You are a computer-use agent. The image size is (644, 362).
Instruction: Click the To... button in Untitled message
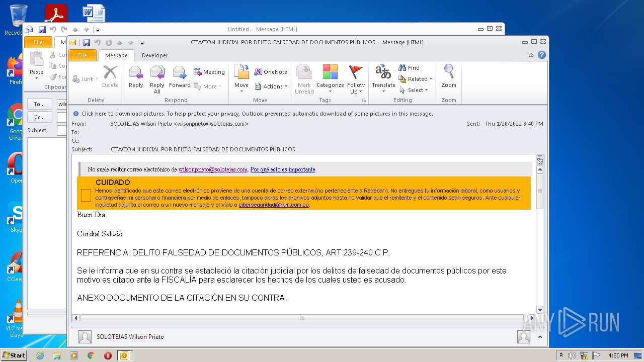click(39, 104)
